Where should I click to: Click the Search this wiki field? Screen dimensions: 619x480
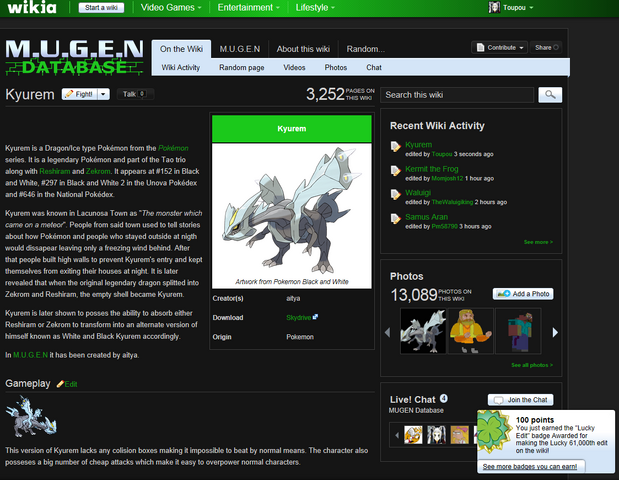[457, 95]
